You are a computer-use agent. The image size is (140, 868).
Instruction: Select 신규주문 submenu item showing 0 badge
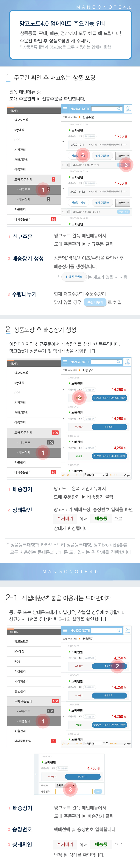coord(34,190)
